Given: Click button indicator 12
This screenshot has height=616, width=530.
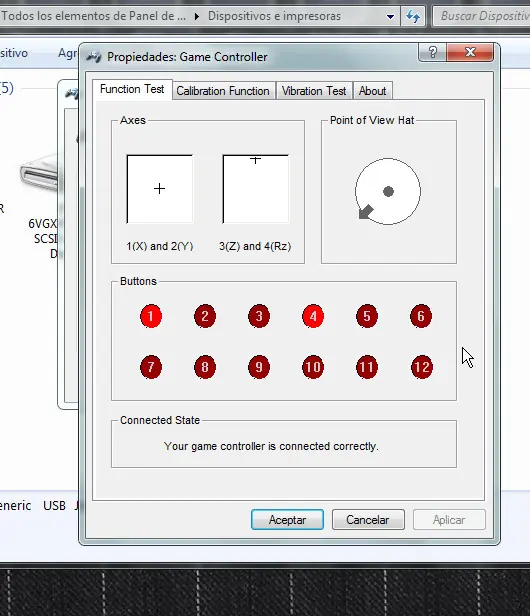Looking at the screenshot, I should pos(422,367).
